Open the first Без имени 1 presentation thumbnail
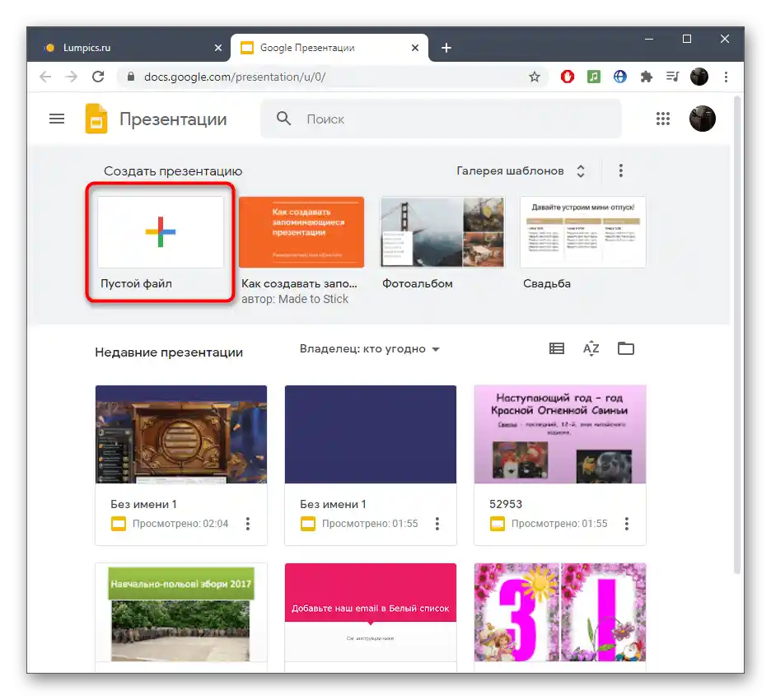 181,434
